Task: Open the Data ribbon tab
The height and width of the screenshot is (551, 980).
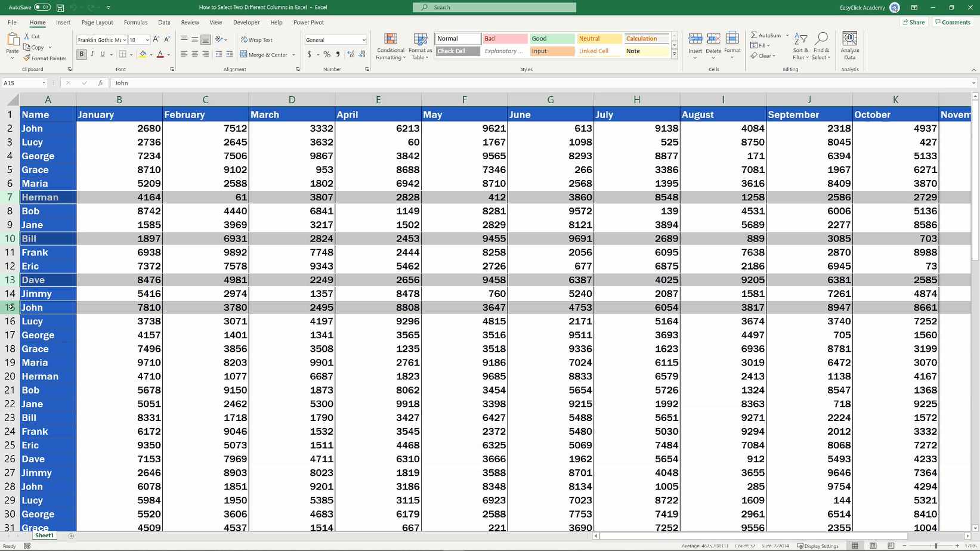Action: 164,22
